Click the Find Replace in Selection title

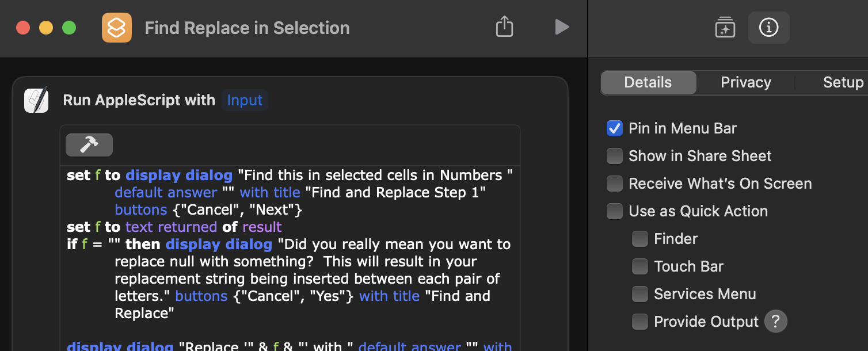pyautogui.click(x=247, y=28)
